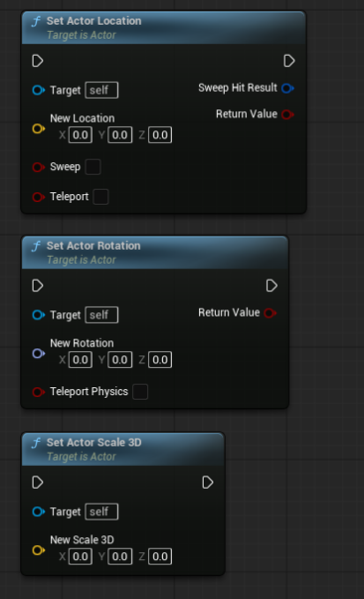
Task: Enable the Sweep checkbox
Action: pyautogui.click(x=92, y=167)
